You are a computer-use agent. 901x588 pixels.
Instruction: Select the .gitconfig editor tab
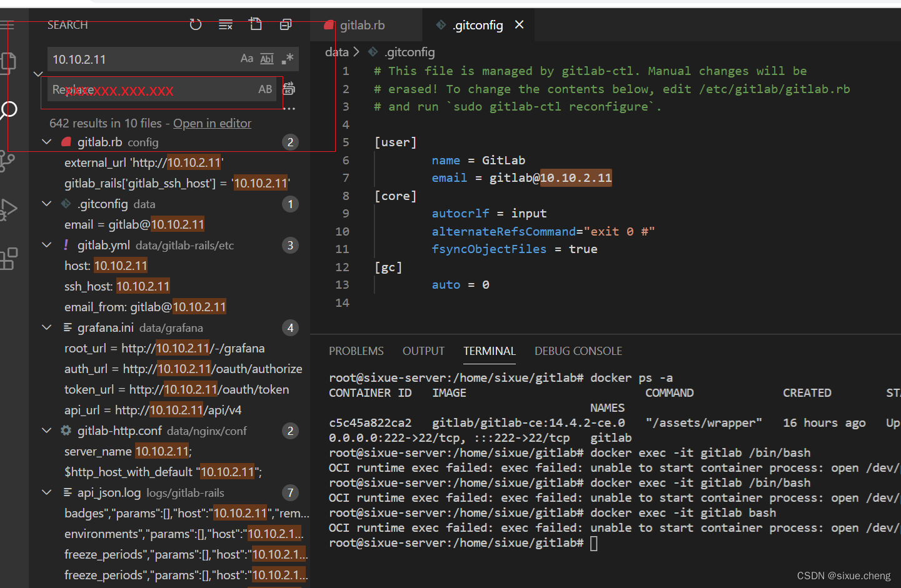pos(478,25)
